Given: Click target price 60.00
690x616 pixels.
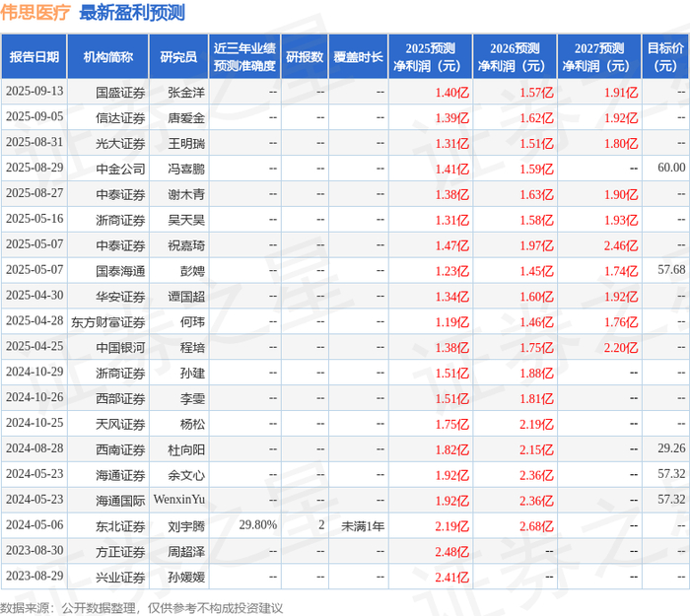Looking at the screenshot, I should [671, 168].
